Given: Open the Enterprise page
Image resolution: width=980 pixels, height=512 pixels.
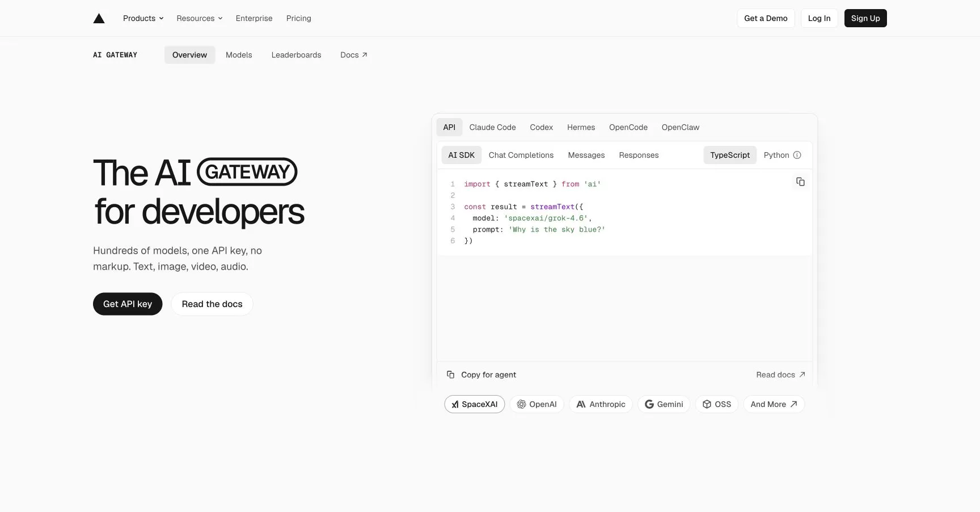Looking at the screenshot, I should tap(254, 18).
